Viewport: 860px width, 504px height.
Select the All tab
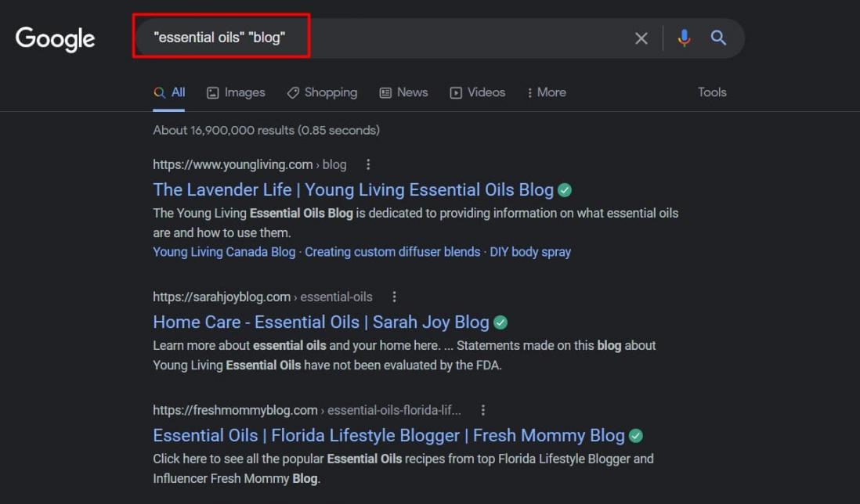(169, 92)
